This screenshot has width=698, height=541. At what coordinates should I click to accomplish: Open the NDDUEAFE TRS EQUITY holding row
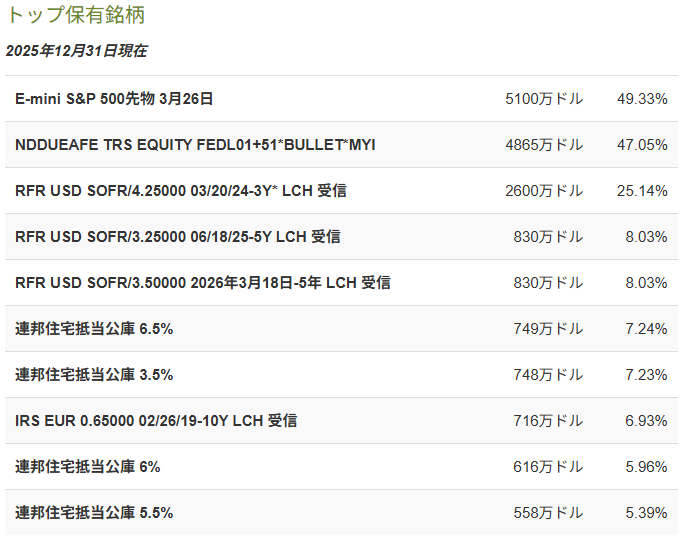tap(195, 145)
